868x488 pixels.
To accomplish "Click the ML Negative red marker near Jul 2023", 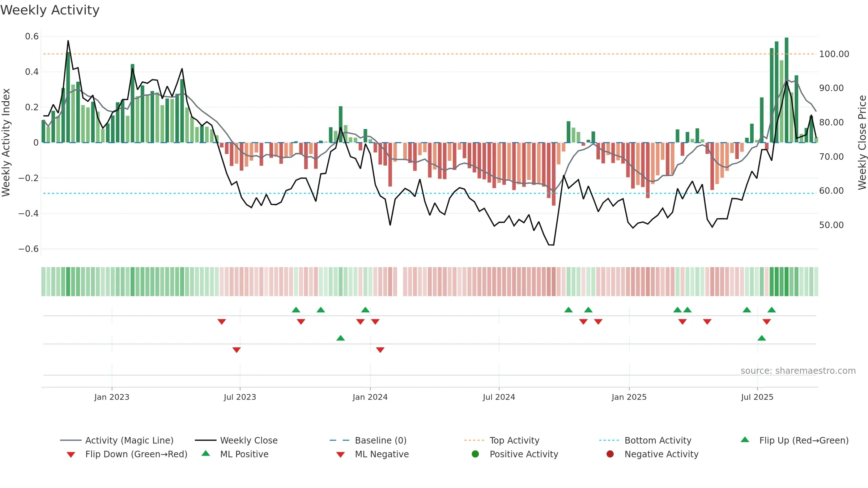I will pyautogui.click(x=237, y=350).
